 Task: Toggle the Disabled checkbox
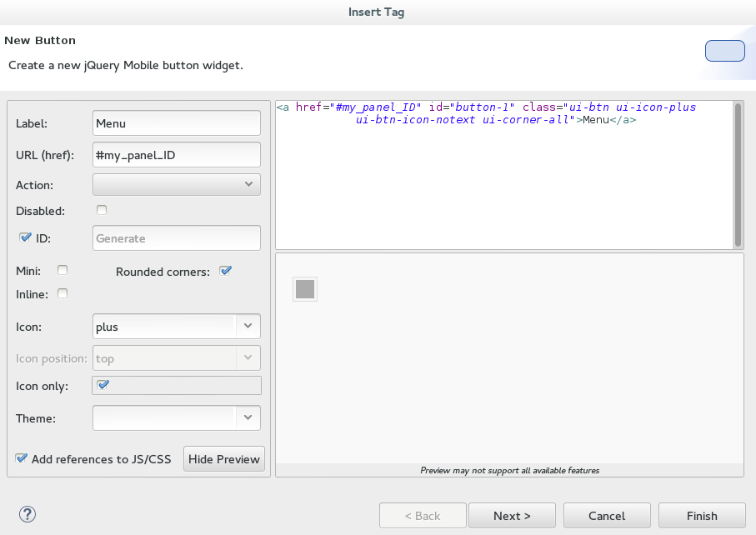[x=102, y=210]
